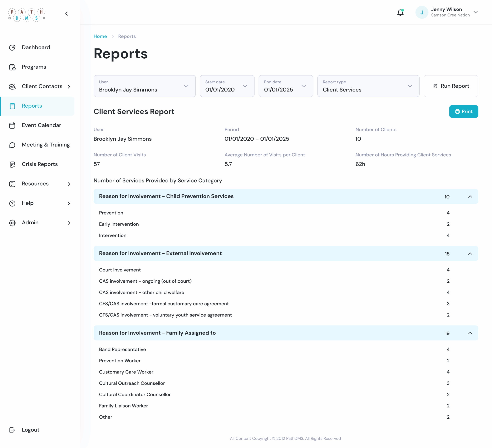Click the Customary Care Worker row
Viewport: 492px width, 448px height.
[x=286, y=372]
